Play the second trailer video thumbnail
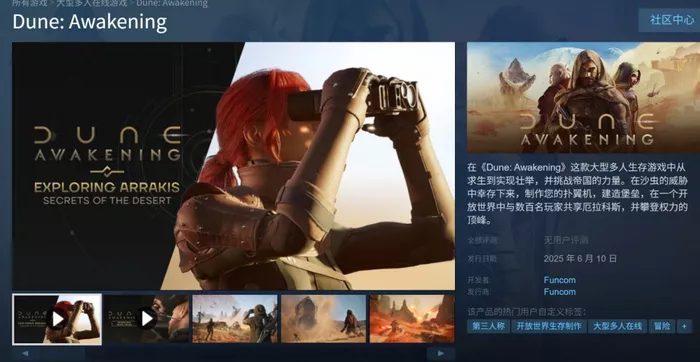Viewport: 700px width, 362px height. click(x=146, y=319)
